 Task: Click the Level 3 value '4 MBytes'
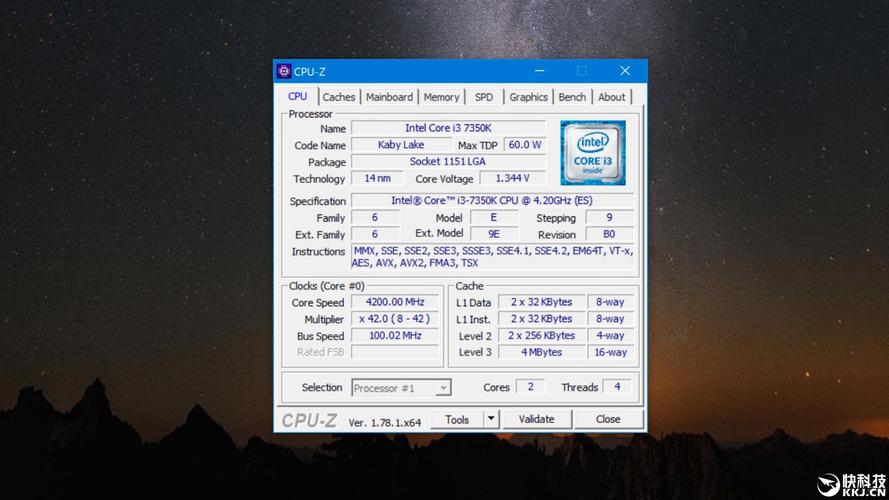pos(541,352)
